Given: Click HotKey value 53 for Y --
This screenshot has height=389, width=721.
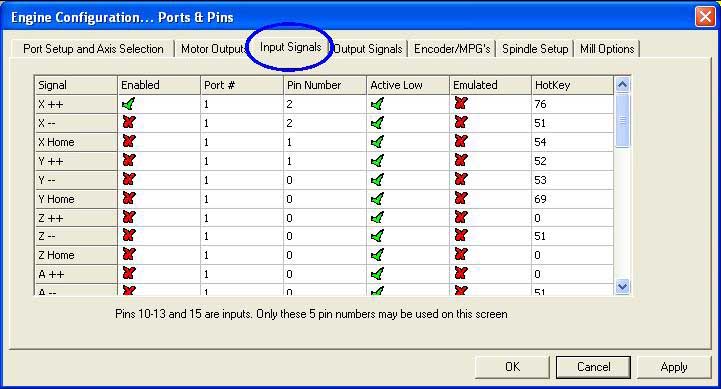Looking at the screenshot, I should (x=572, y=179).
